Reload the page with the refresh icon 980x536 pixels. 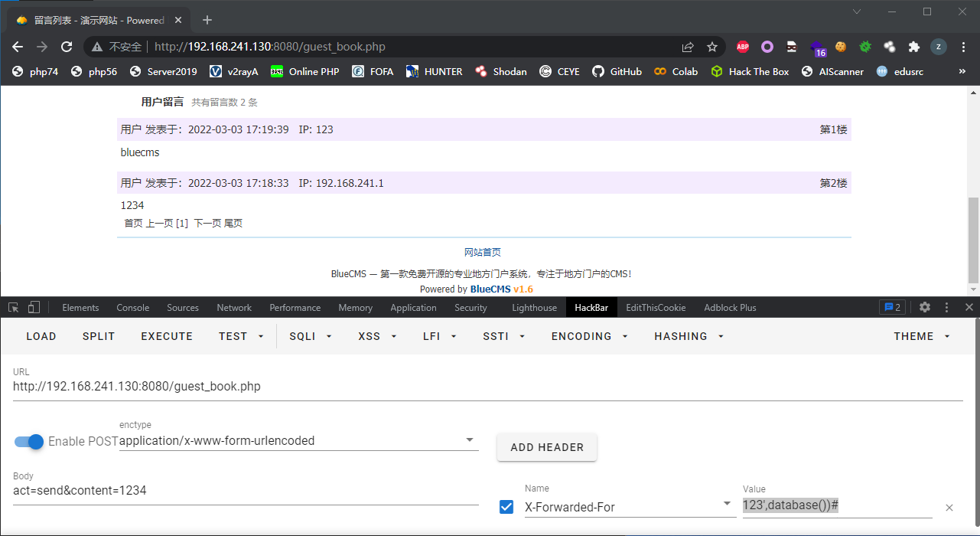tap(67, 47)
